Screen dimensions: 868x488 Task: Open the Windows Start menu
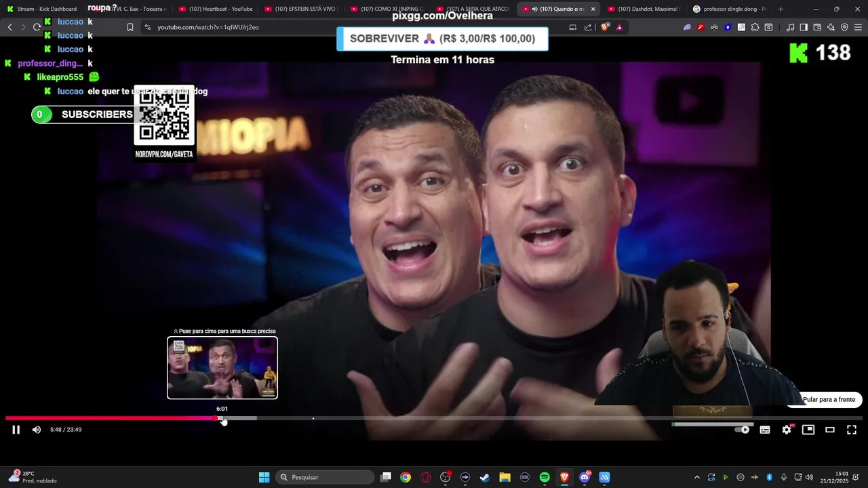pos(264,477)
